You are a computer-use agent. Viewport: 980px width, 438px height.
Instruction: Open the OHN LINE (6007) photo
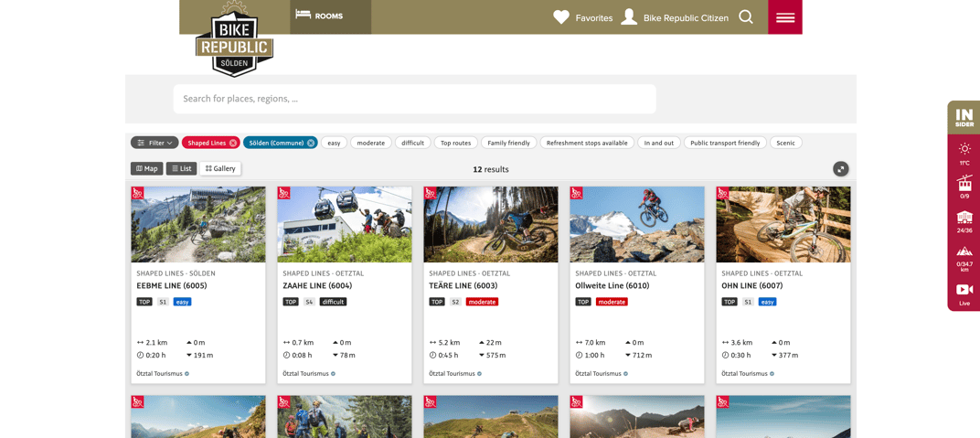point(783,224)
